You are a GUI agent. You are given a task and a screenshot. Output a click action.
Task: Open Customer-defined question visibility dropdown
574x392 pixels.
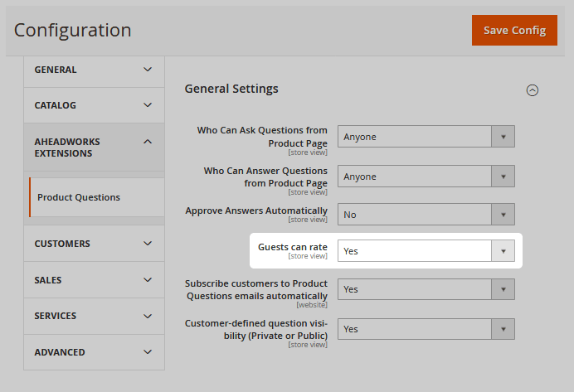pos(426,329)
